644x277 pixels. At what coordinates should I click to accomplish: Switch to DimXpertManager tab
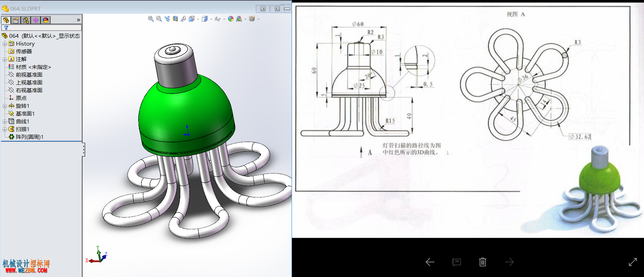coord(36,20)
